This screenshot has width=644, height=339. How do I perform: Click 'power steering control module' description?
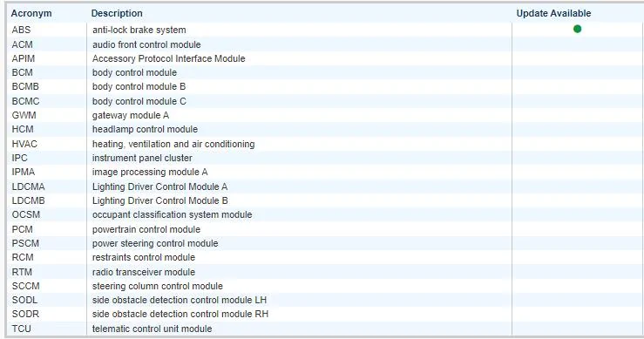[155, 243]
